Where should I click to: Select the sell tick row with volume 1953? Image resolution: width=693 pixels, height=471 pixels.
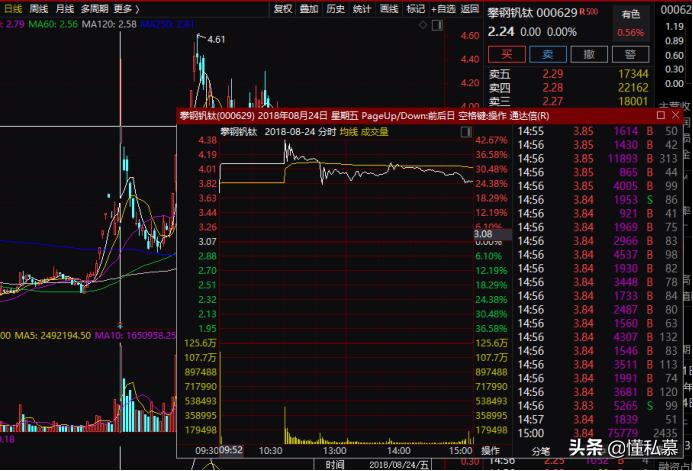(x=598, y=200)
